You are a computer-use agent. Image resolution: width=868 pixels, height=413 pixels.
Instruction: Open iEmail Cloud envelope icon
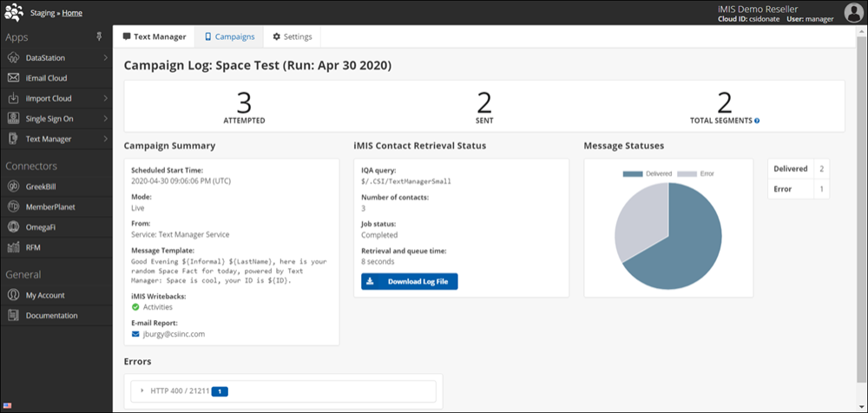[x=13, y=78]
